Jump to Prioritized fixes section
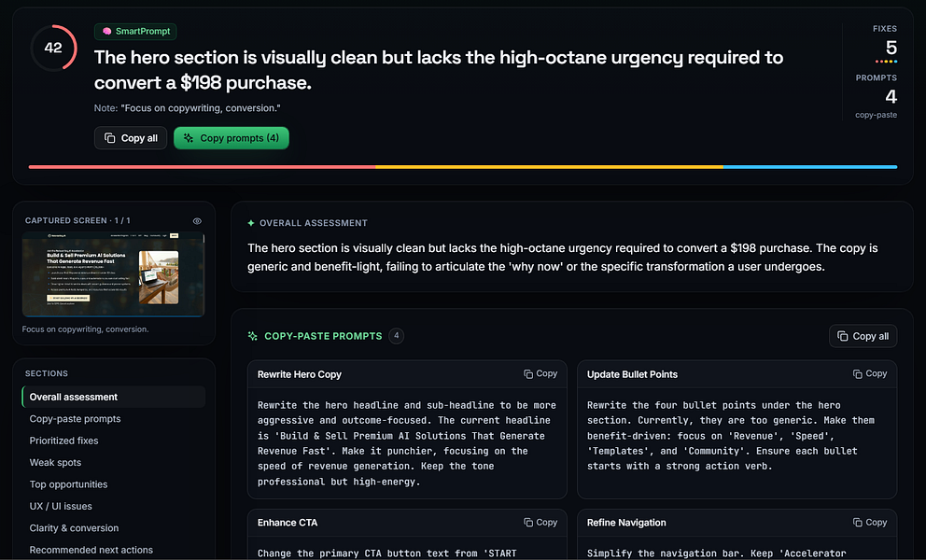The width and height of the screenshot is (926, 560). [x=63, y=441]
